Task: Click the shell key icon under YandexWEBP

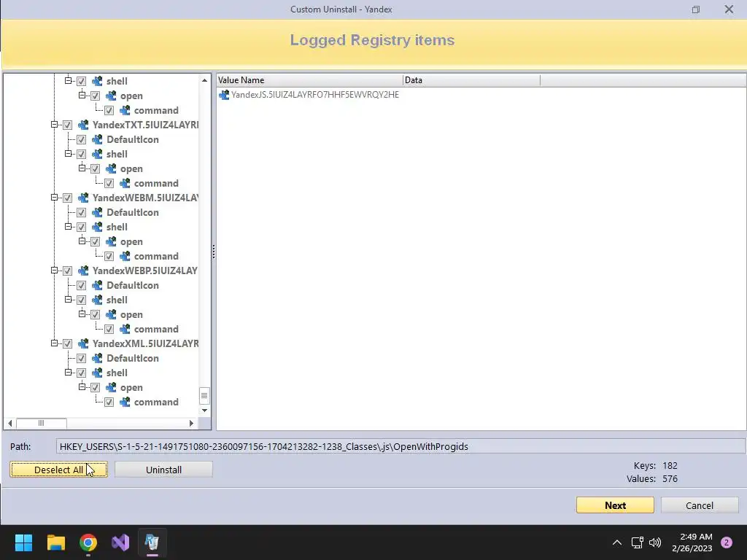Action: click(97, 300)
